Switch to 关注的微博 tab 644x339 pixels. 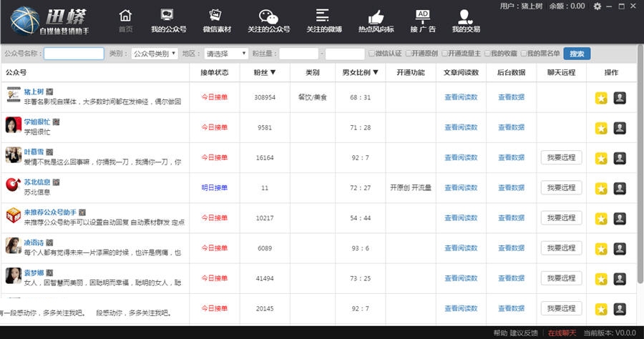pos(324,21)
